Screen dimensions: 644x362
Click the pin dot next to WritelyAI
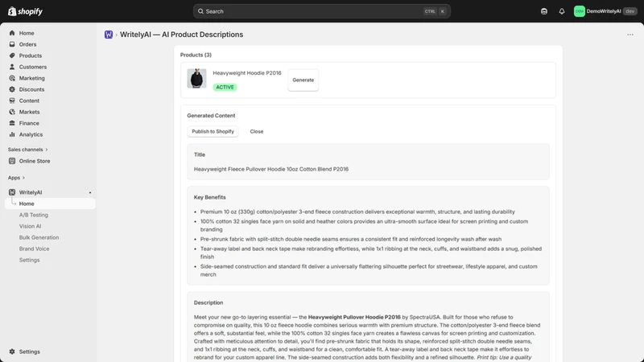point(90,192)
